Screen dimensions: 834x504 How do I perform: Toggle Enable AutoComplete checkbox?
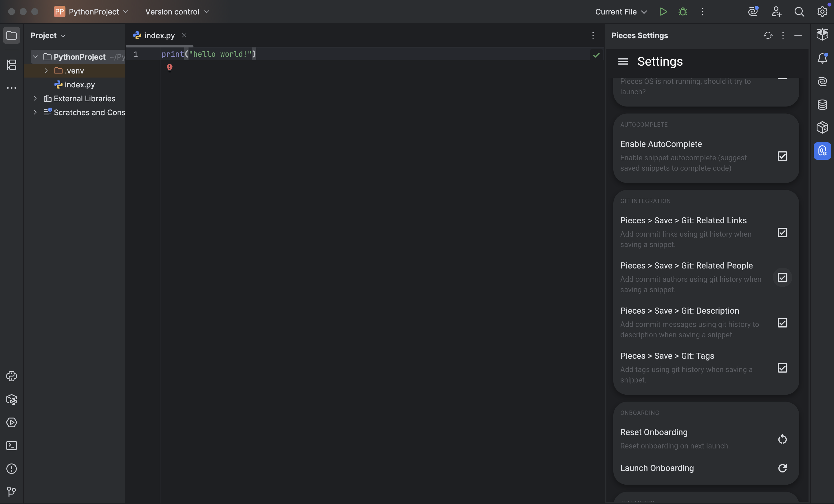782,156
